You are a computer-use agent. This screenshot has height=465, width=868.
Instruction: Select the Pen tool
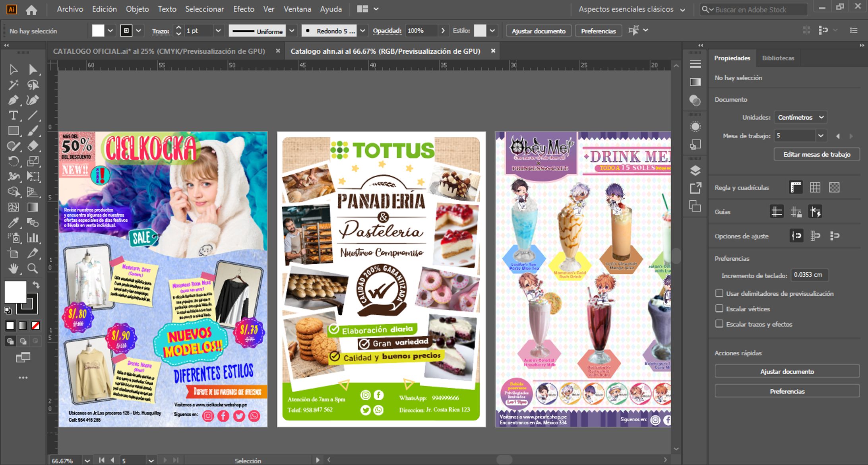tap(14, 100)
